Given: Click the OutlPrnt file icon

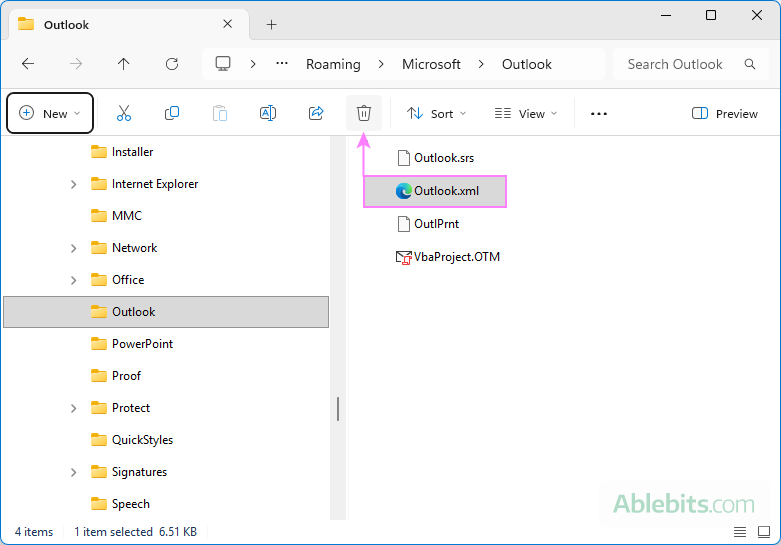Looking at the screenshot, I should click(x=403, y=224).
